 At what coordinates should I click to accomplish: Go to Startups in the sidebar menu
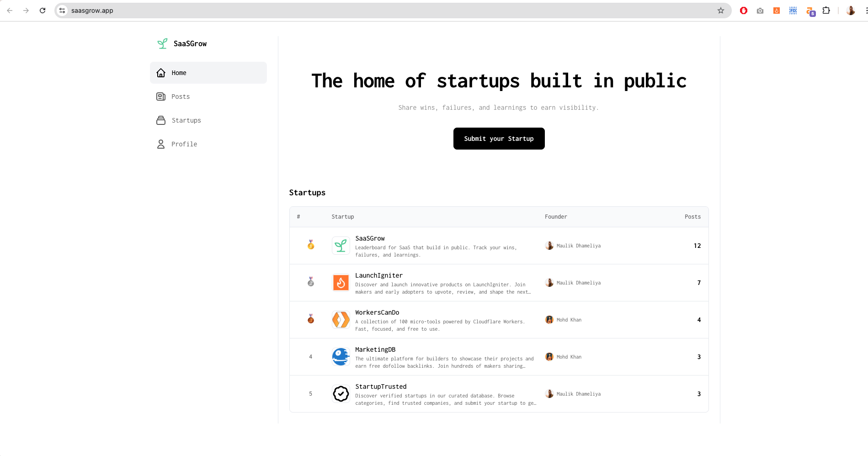point(186,120)
